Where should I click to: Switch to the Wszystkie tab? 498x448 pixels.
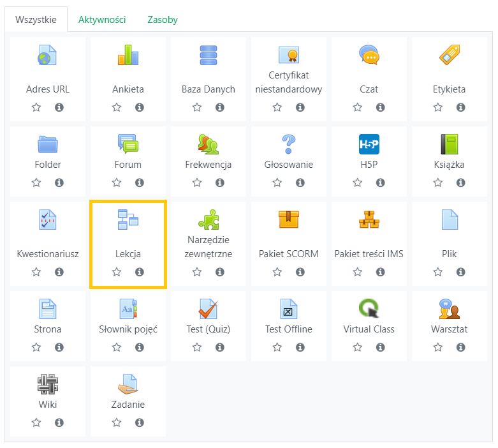pyautogui.click(x=36, y=20)
